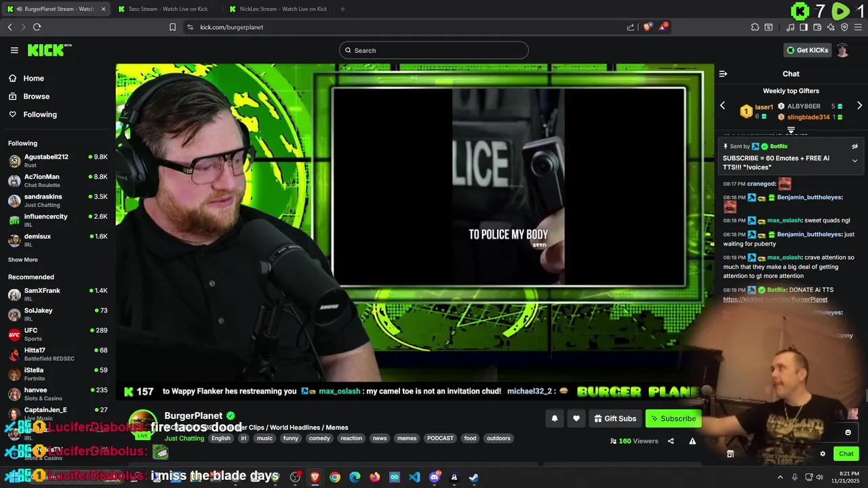The image size is (868, 488).
Task: Open a new browser tab
Action: [342, 9]
